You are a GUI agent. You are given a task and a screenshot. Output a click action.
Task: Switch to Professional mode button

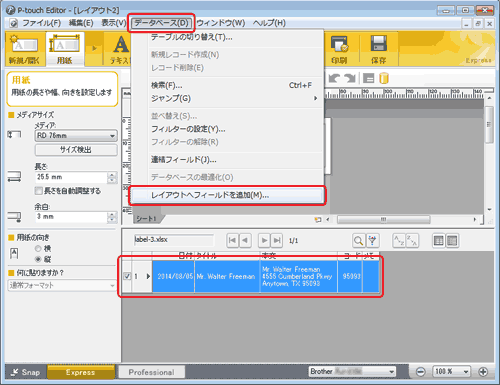(x=152, y=372)
